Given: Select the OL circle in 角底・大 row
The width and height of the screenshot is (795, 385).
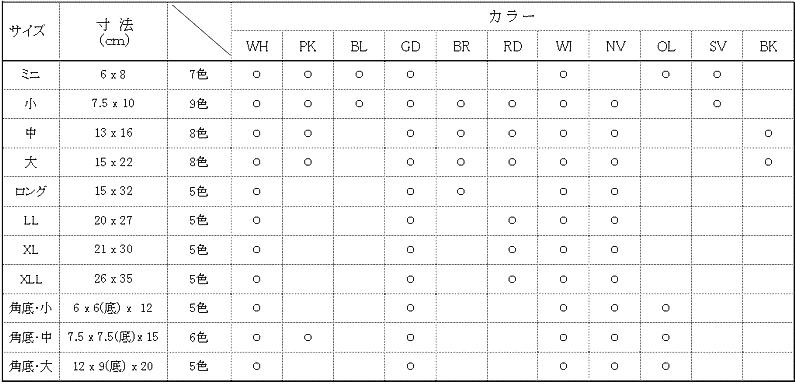Looking at the screenshot, I should pyautogui.click(x=666, y=366).
